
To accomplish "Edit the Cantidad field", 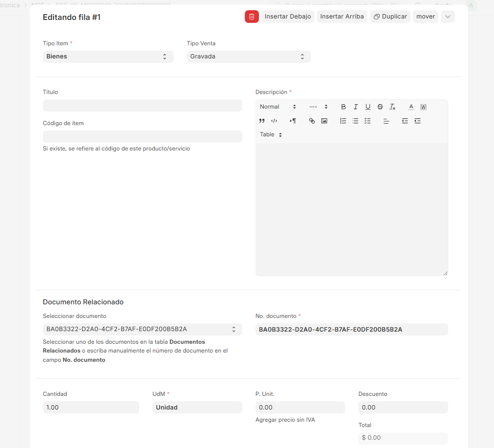I will tap(91, 407).
